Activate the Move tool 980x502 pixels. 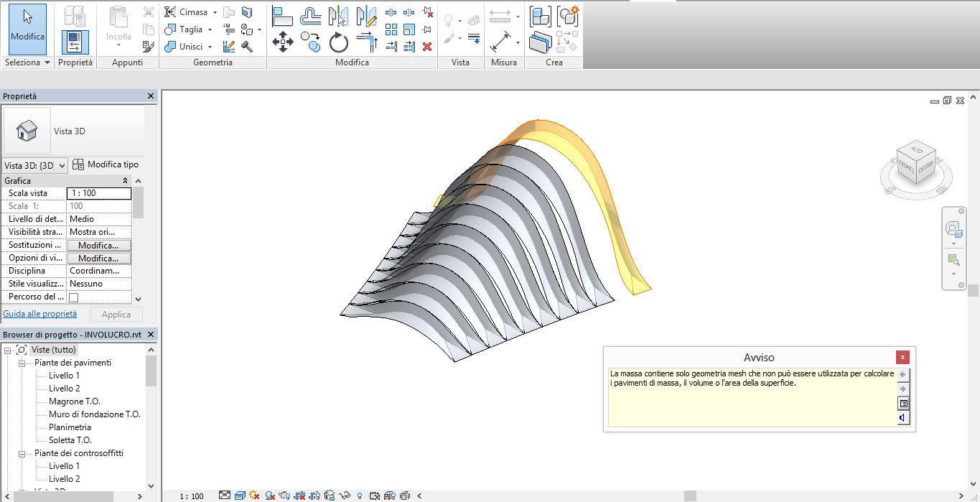tap(283, 42)
